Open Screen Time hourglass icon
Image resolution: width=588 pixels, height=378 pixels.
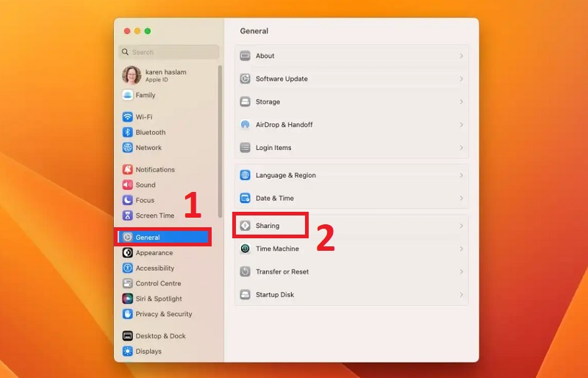(x=128, y=215)
